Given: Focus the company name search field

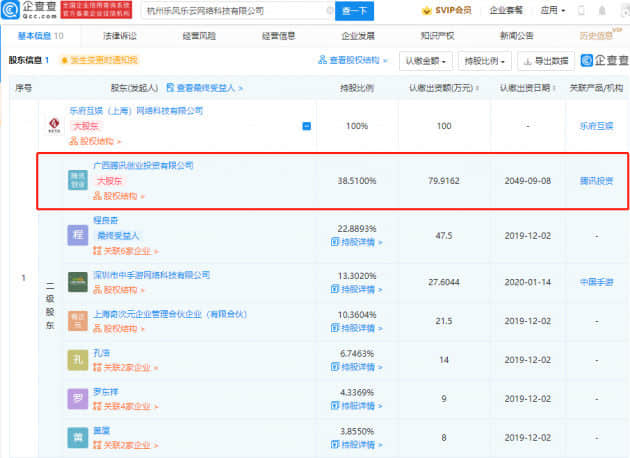Looking at the screenshot, I should tap(235, 11).
